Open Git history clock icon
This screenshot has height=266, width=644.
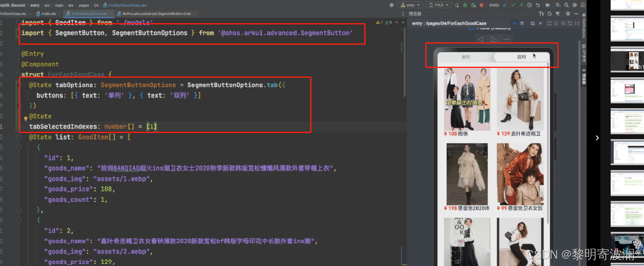(529, 5)
